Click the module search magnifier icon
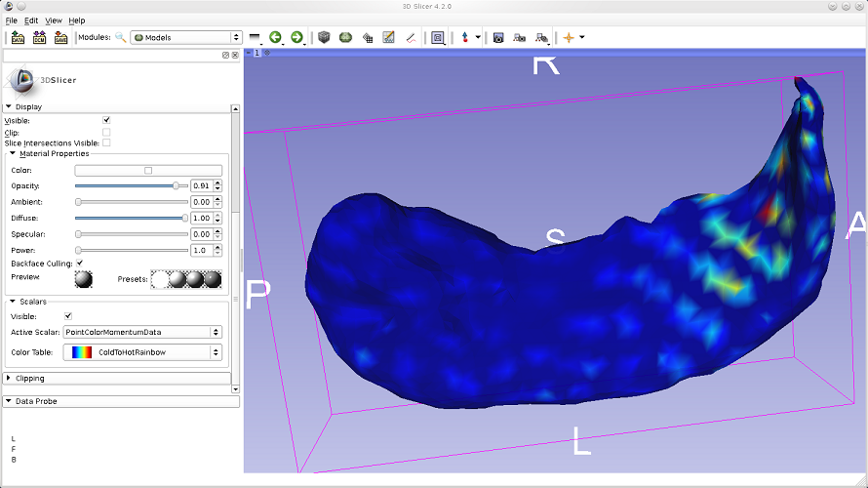Image resolution: width=868 pixels, height=488 pixels. click(121, 38)
